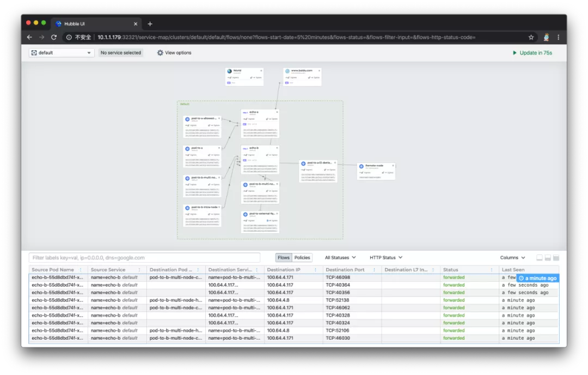Click the browser forward arrow
Viewport: 588px width, 375px height.
tap(41, 37)
